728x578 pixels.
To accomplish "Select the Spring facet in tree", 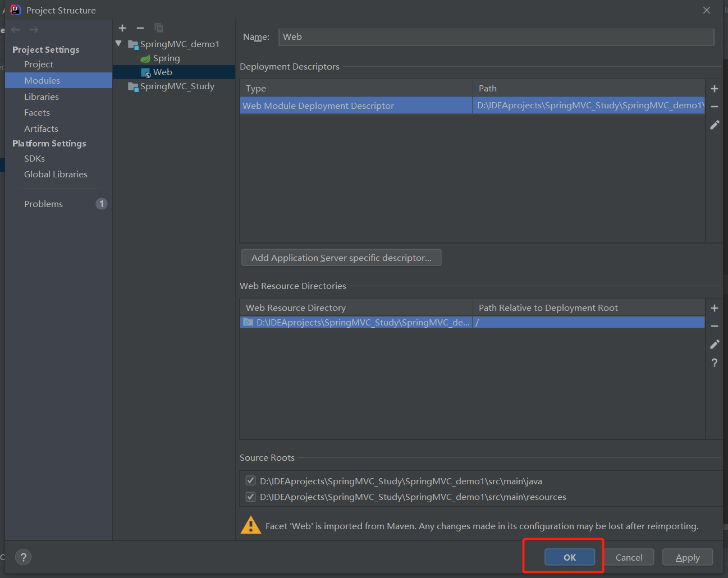I will pos(166,58).
